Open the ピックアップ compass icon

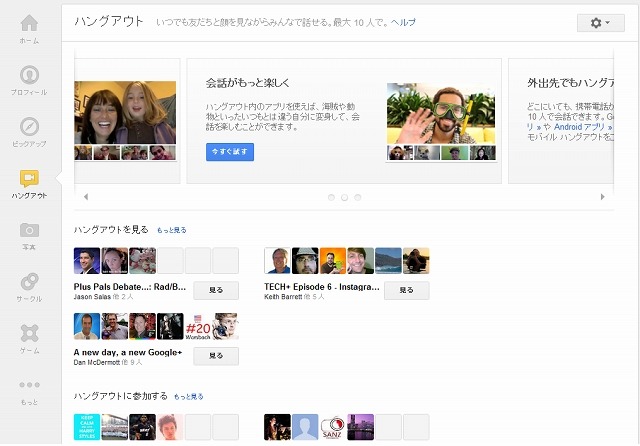tap(29, 126)
